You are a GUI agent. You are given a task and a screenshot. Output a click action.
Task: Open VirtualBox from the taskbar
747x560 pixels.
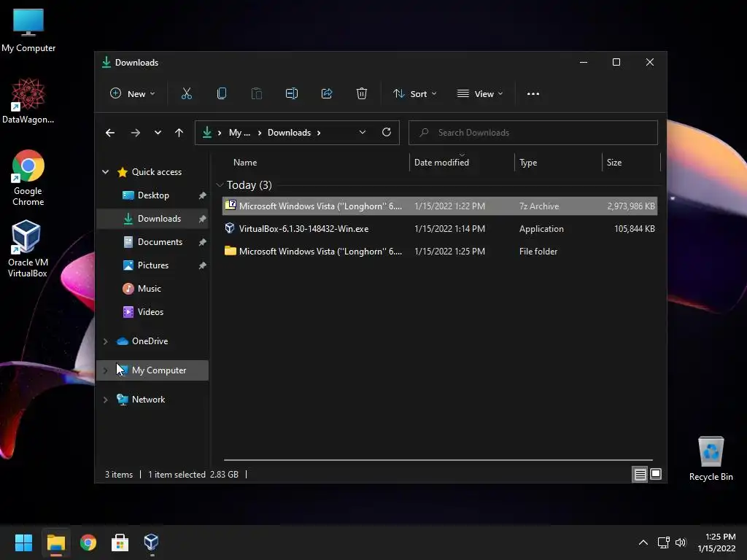point(151,542)
